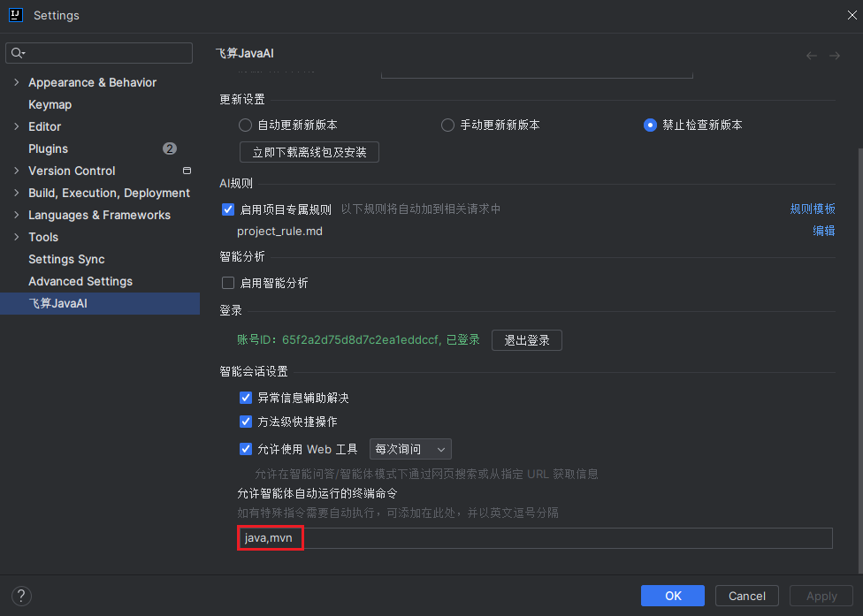The width and height of the screenshot is (863, 616).
Task: Open Appearance & Behavior settings
Action: tap(93, 82)
